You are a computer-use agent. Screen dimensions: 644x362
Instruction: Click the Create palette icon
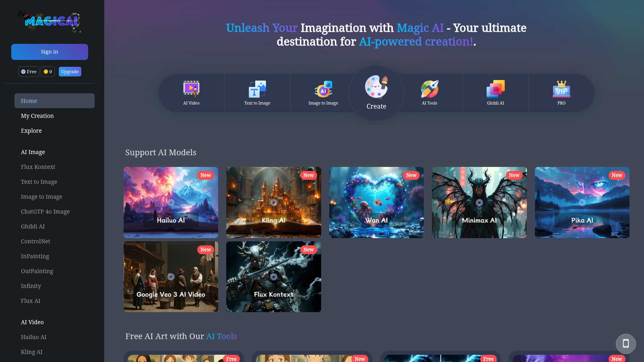376,87
